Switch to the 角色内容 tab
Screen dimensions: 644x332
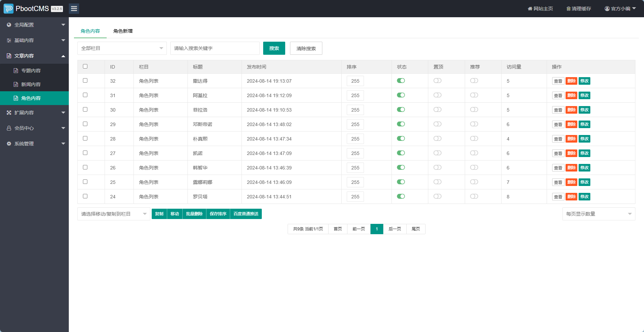click(90, 31)
